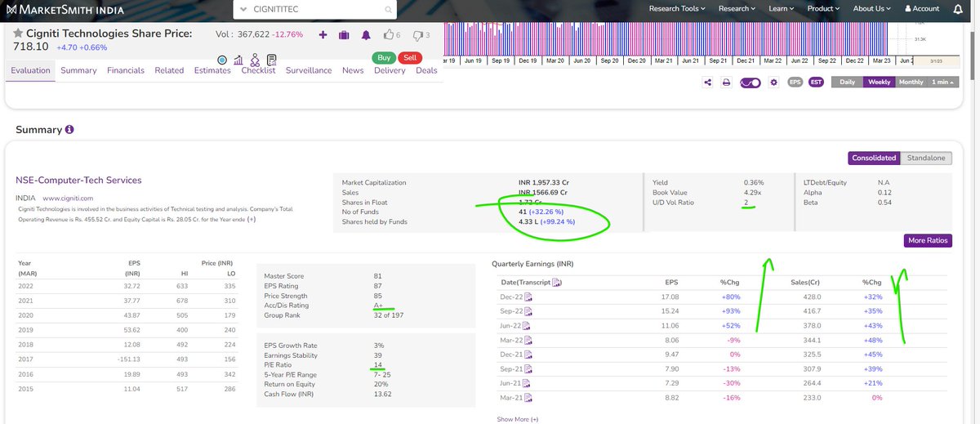Click the green Buy button

383,57
